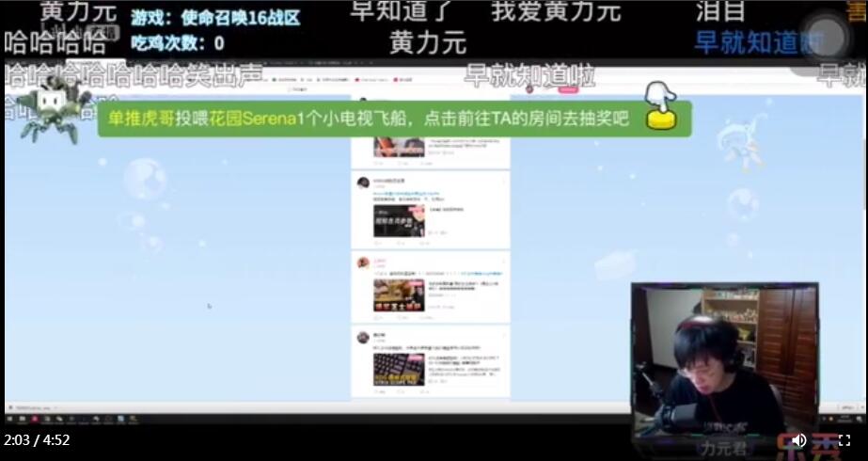The image size is (868, 461).
Task: Mute the video with the speaker icon
Action: click(x=798, y=439)
